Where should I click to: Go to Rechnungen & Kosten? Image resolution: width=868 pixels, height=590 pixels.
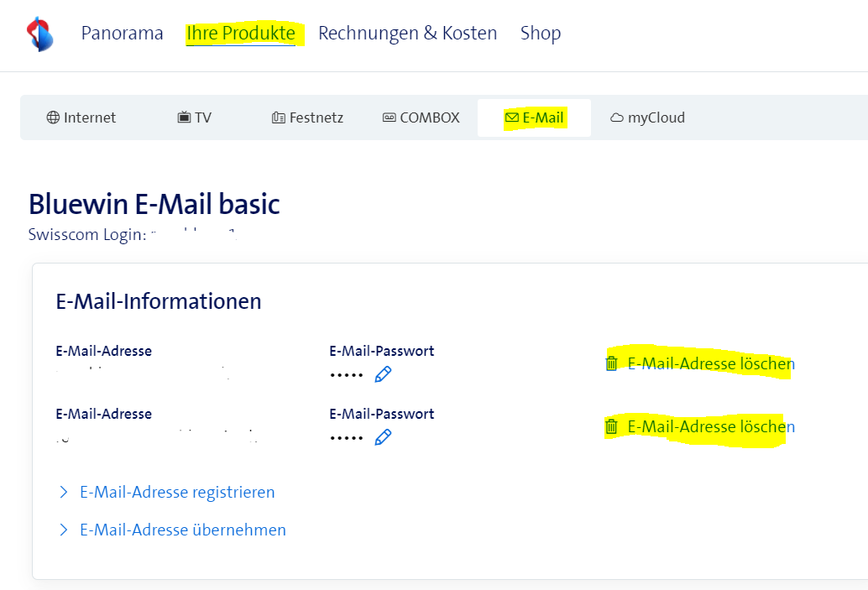coord(407,34)
